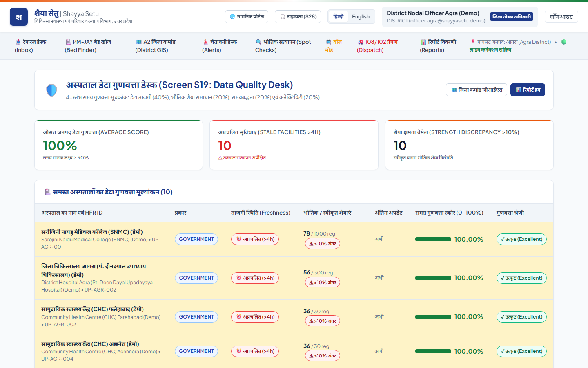Image resolution: width=588 pixels, height=368 pixels.
Task: Select the CHC Fatehabad hospital name
Action: tap(92, 309)
